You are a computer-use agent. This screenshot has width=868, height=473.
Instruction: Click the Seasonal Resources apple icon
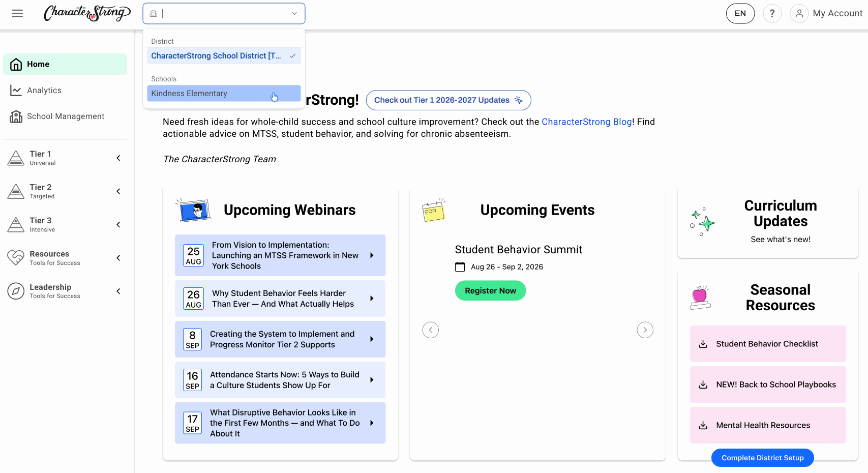tap(700, 298)
